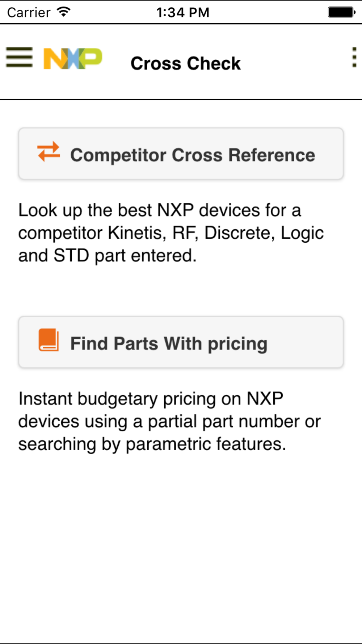
Task: Open Find Parts With pricing
Action: click(x=181, y=342)
